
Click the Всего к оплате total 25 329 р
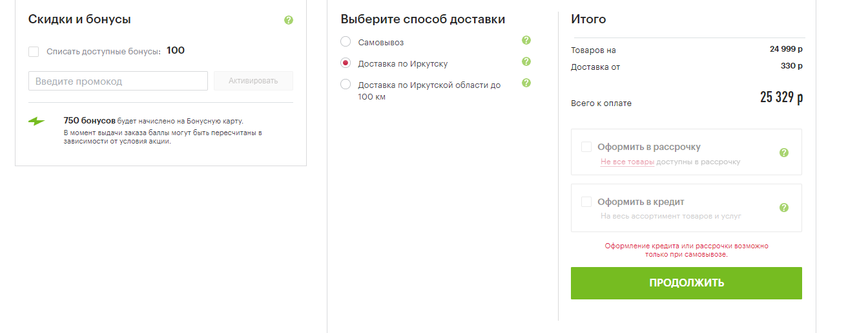click(x=781, y=98)
